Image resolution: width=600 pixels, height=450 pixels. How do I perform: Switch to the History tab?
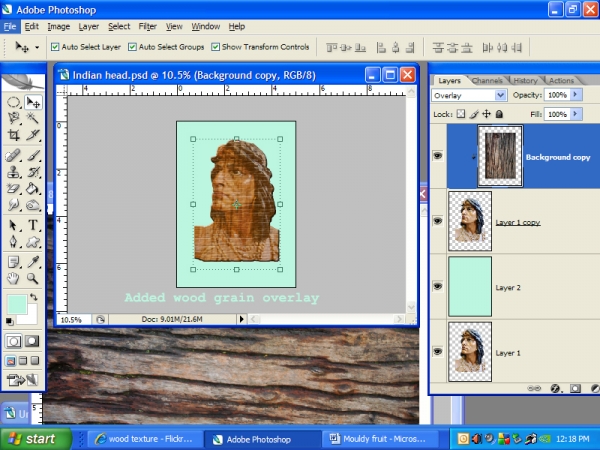(x=525, y=81)
